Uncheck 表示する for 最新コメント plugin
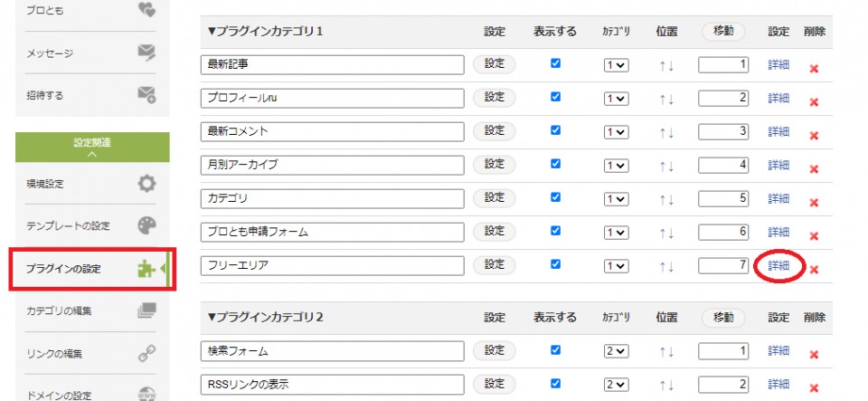868x401 pixels. coord(555,130)
